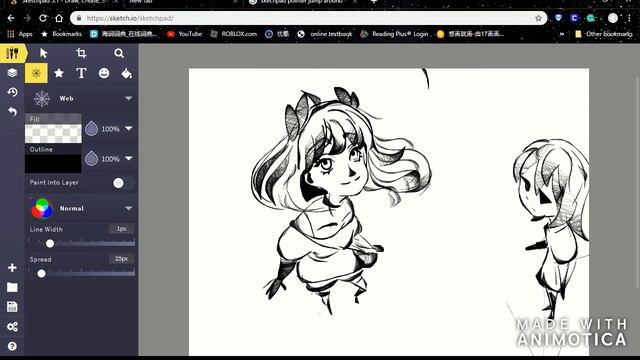Click the Spread slider handle

pyautogui.click(x=41, y=273)
